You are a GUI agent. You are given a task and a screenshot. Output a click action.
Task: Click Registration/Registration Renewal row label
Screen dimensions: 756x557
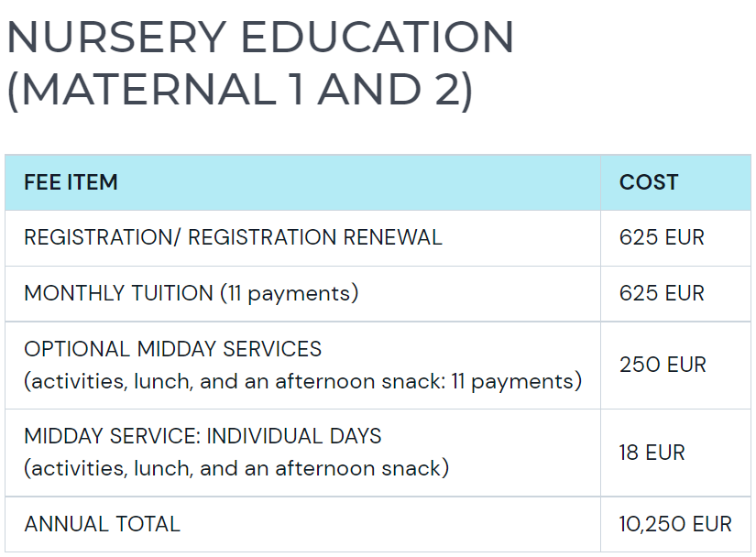coord(233,237)
